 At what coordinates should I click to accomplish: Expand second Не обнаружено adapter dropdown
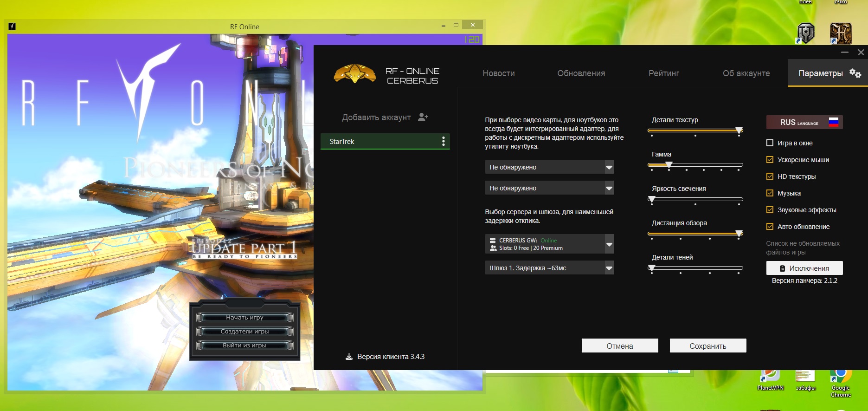[549, 188]
